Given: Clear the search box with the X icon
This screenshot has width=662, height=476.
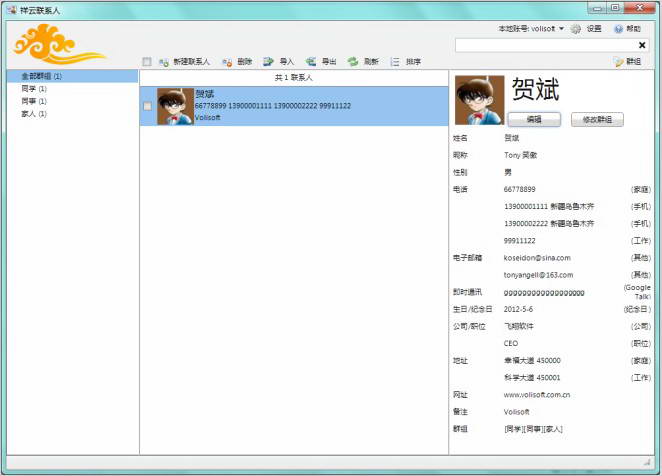Looking at the screenshot, I should click(x=642, y=45).
